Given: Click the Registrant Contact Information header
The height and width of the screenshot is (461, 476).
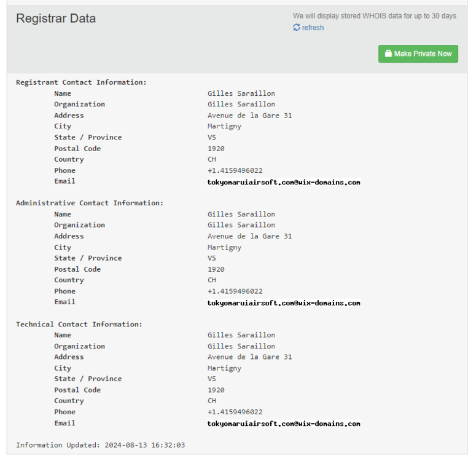Looking at the screenshot, I should click(x=81, y=82).
